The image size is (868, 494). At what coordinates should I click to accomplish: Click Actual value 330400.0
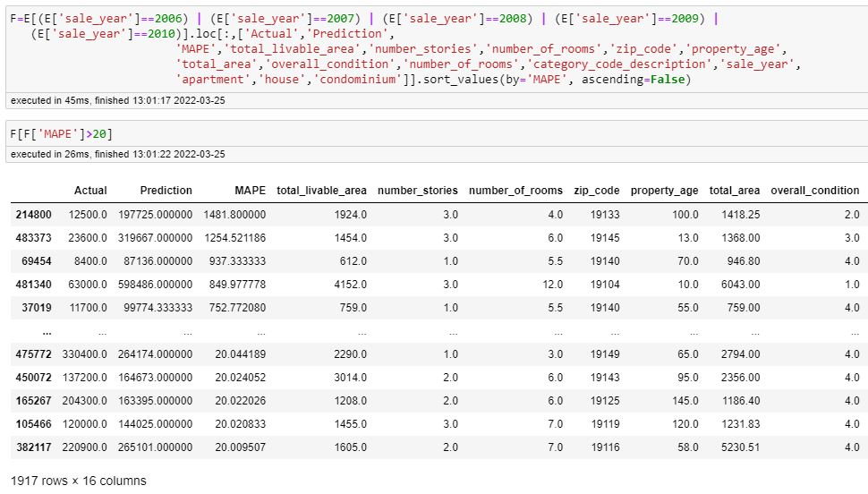coord(85,353)
